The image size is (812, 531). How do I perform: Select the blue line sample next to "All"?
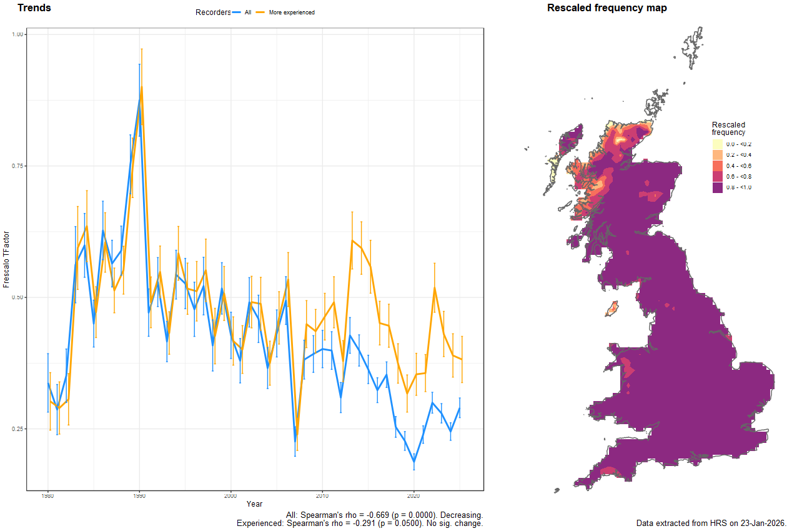[236, 12]
